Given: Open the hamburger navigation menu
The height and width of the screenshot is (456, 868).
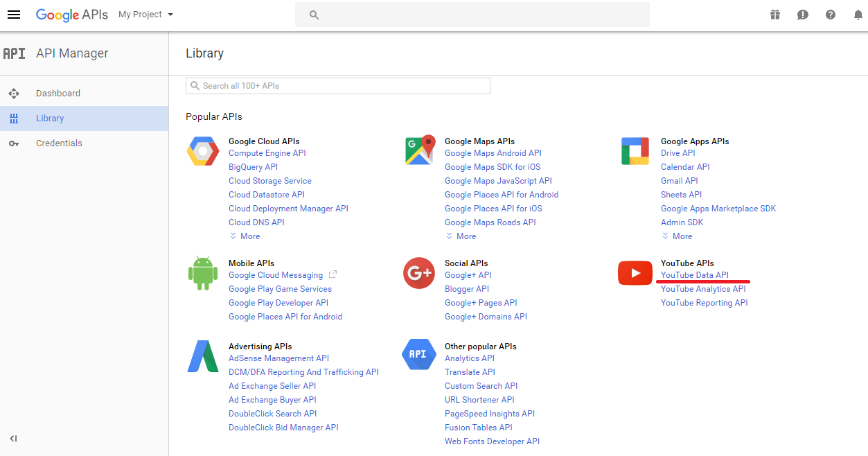Looking at the screenshot, I should 14,15.
